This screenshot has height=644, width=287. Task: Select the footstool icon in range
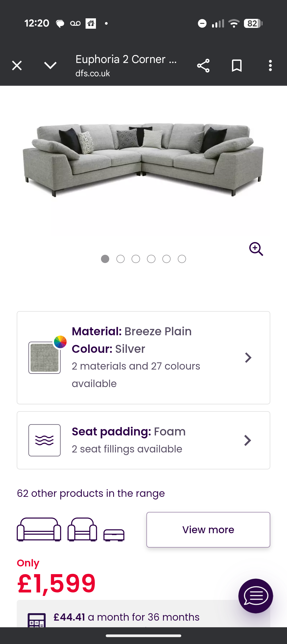click(114, 535)
